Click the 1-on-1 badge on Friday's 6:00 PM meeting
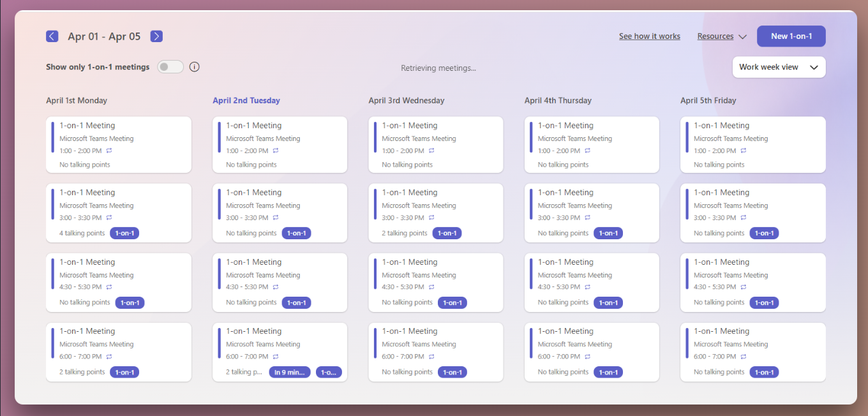The width and height of the screenshot is (868, 416). tap(764, 371)
